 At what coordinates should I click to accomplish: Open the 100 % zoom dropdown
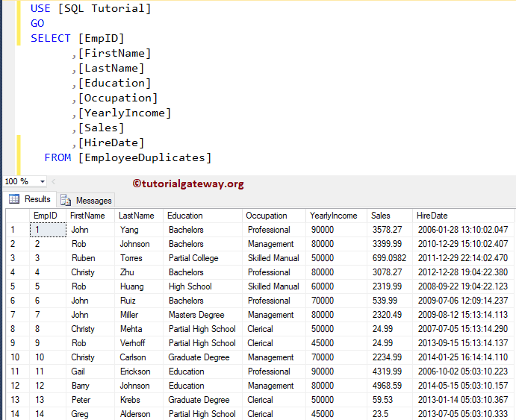point(42,182)
